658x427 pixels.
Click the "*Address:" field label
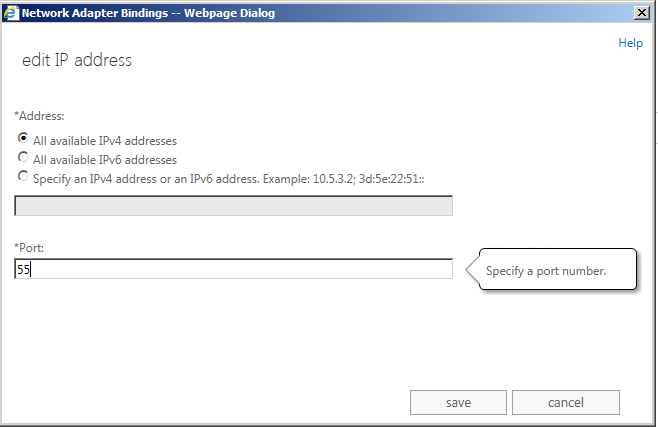tap(39, 116)
